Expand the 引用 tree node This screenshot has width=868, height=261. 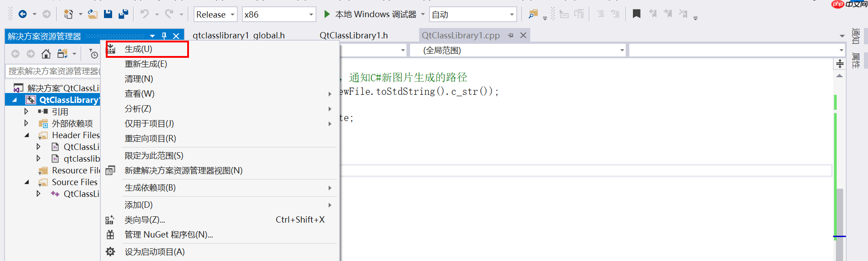click(x=26, y=111)
